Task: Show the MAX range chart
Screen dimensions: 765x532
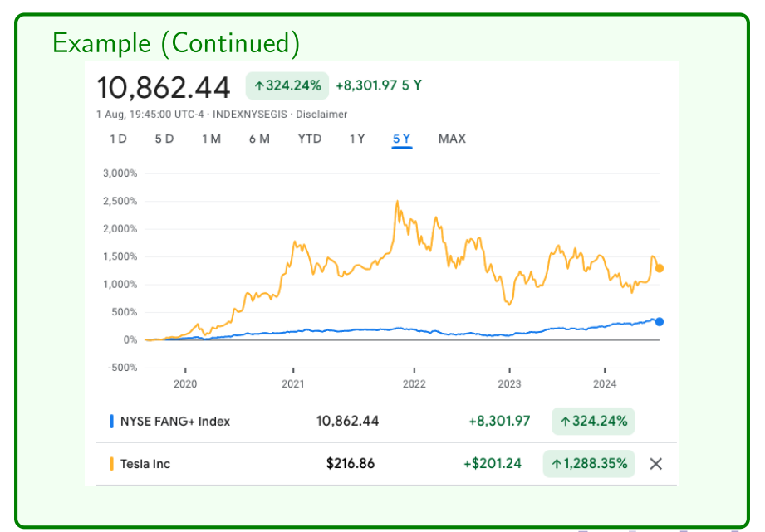Action: (x=452, y=139)
